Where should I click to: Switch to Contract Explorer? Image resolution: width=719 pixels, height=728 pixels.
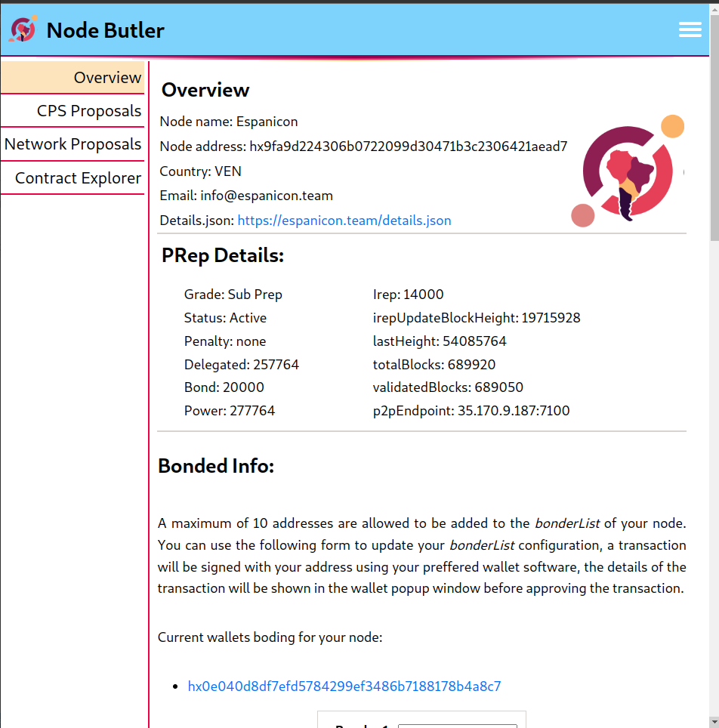[73, 178]
